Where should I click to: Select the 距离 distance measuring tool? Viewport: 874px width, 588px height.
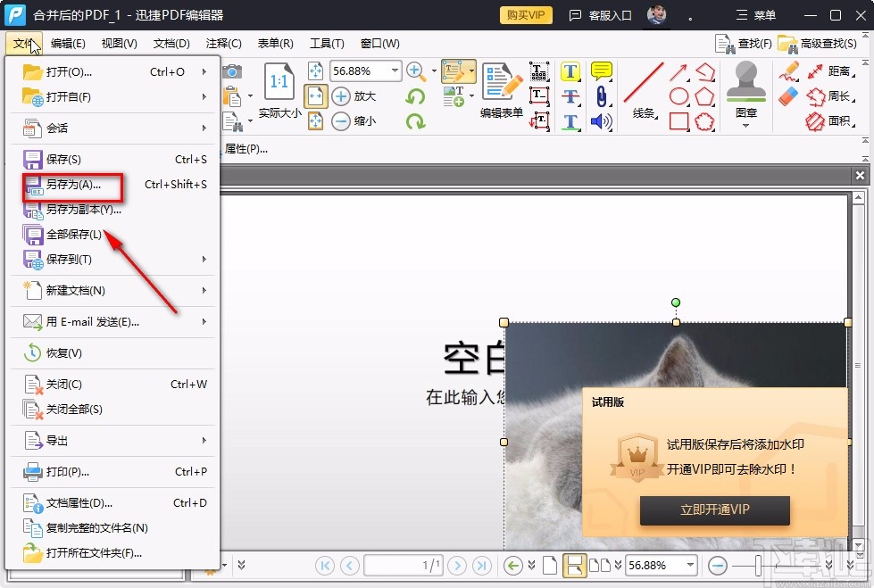tap(830, 71)
